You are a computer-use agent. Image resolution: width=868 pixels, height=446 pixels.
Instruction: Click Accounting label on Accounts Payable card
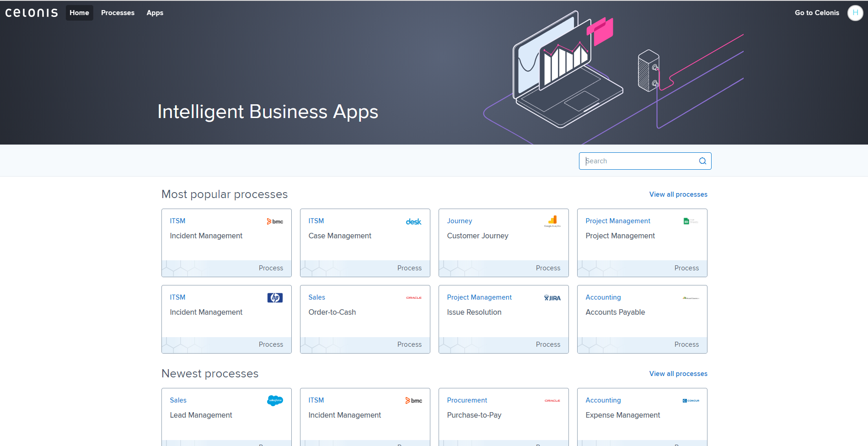point(603,297)
